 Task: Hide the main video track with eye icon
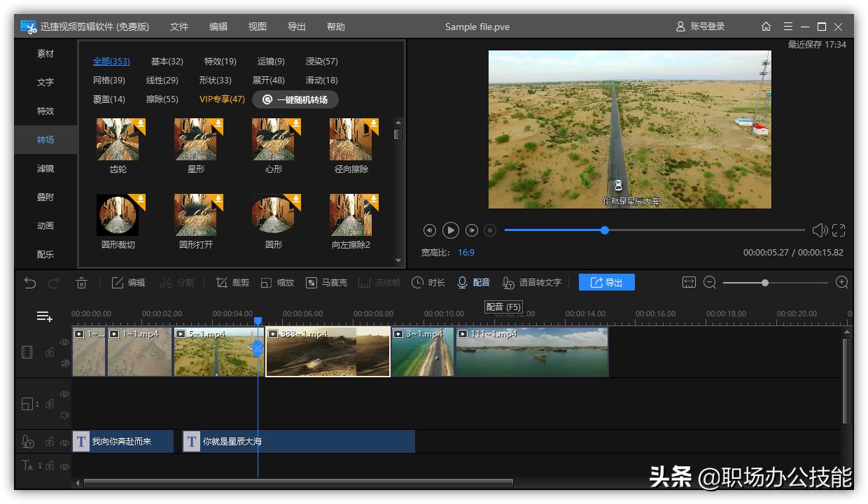(64, 342)
